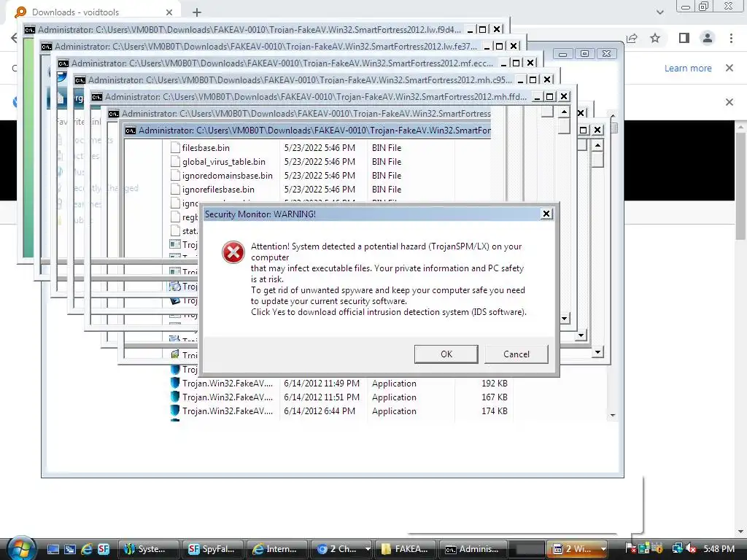Switch to the SpyFal... taskbar button
The height and width of the screenshot is (560, 747).
tap(213, 549)
